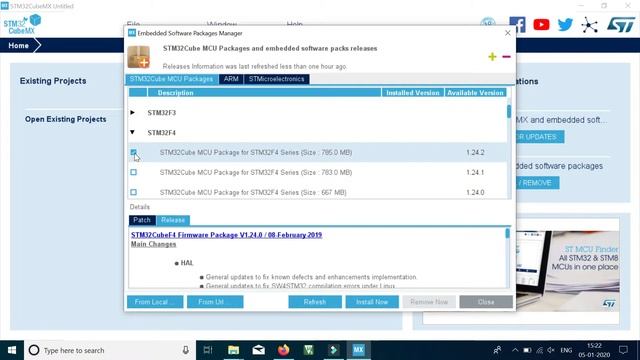Open the notification center icon

pyautogui.click(x=623, y=350)
